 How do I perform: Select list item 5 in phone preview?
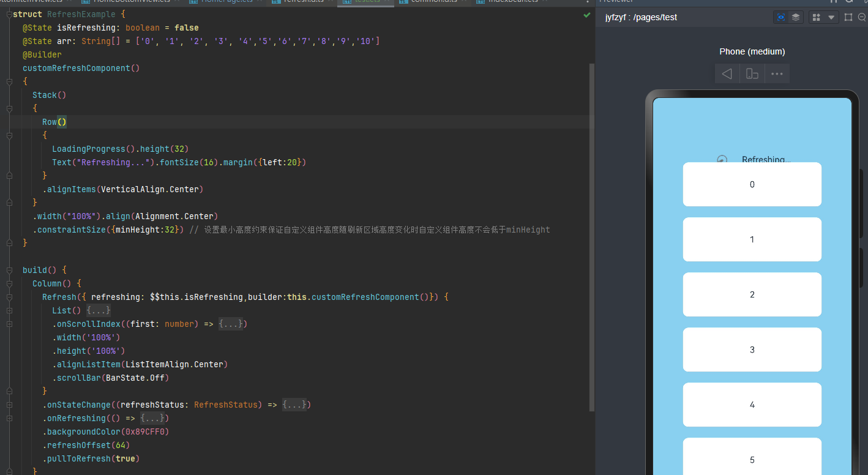coord(752,457)
